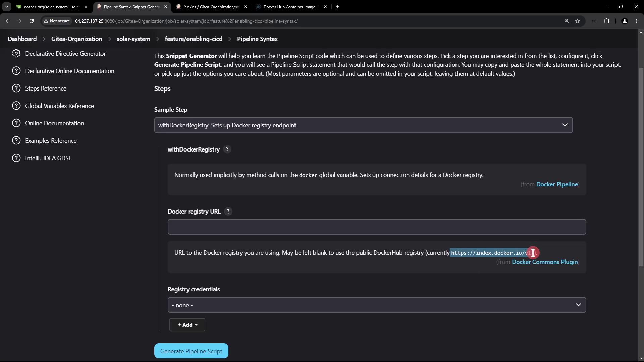The width and height of the screenshot is (644, 362).
Task: Open the Docker Commons Plugin link
Action: [x=544, y=262]
